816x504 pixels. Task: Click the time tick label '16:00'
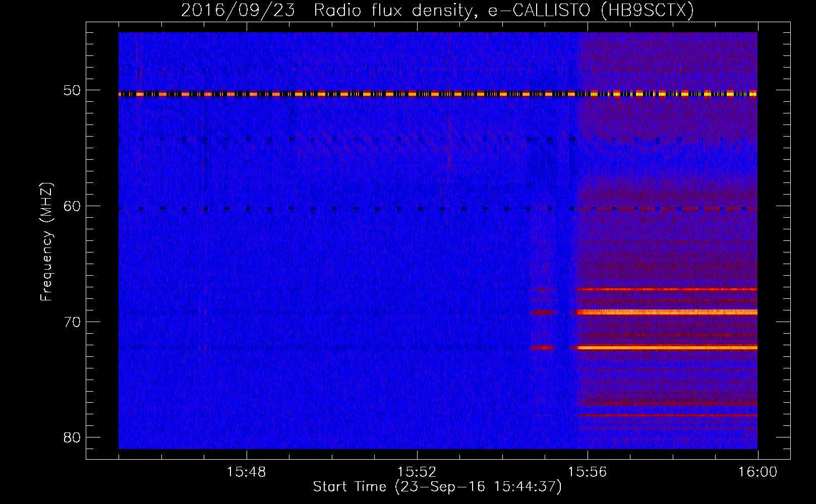[757, 472]
